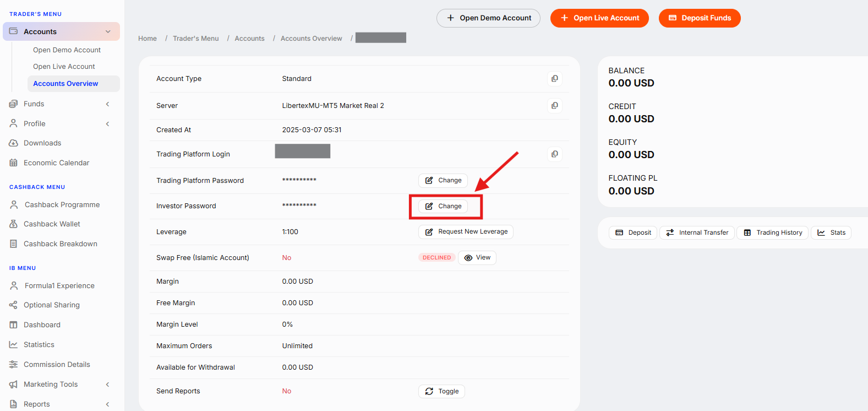View the Swap Free declined request
This screenshot has height=411, width=868.
pyautogui.click(x=477, y=258)
